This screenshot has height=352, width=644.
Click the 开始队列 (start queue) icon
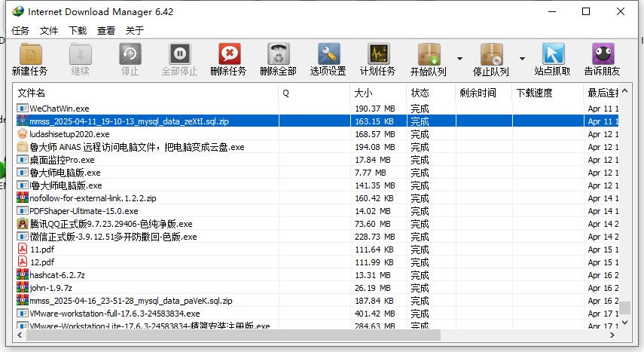click(429, 54)
